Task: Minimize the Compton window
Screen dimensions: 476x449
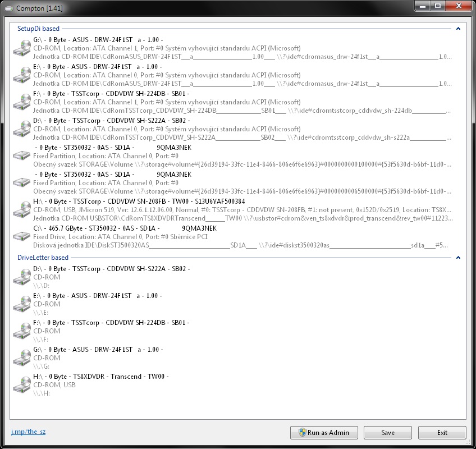Action: click(x=422, y=6)
